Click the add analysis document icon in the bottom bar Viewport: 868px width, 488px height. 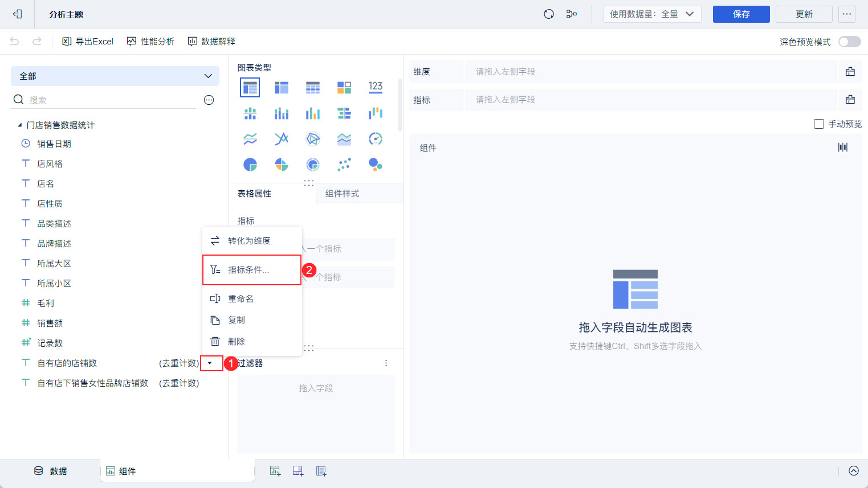click(x=321, y=471)
